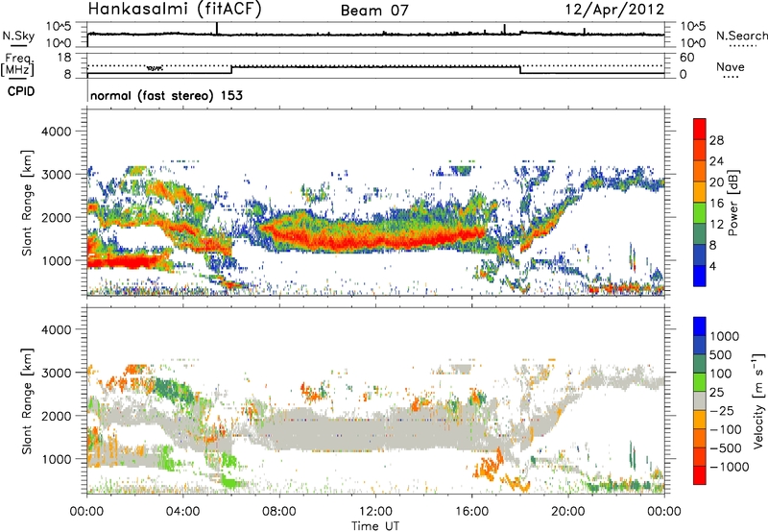Click the 'Power [dB]' colorbar label
The height and width of the screenshot is (532, 768).
click(x=732, y=203)
